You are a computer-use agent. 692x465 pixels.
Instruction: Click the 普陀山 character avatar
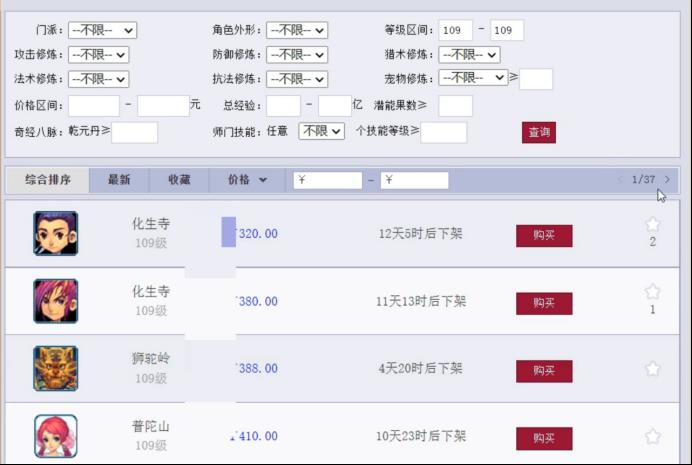pos(56,436)
